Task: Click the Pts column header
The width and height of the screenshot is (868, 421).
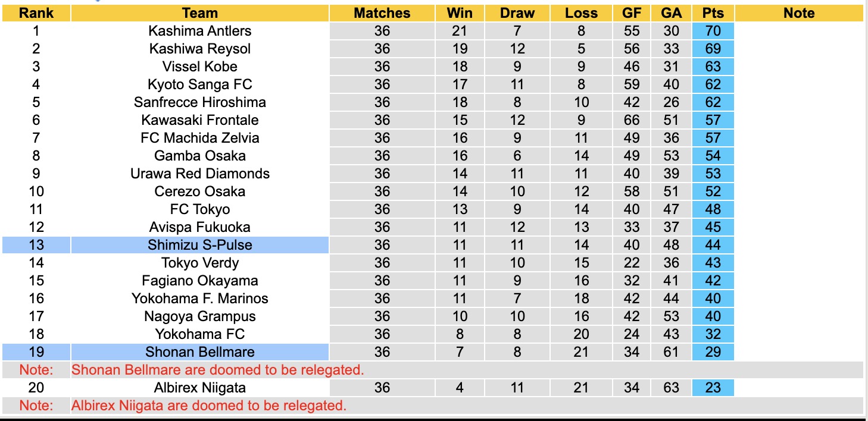Action: [x=713, y=13]
